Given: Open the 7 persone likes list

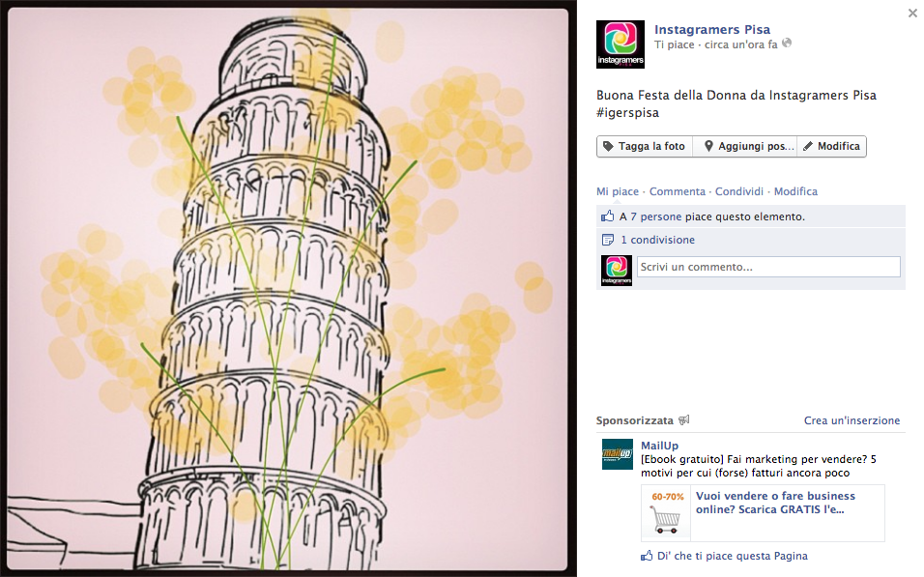Looking at the screenshot, I should pos(656,216).
